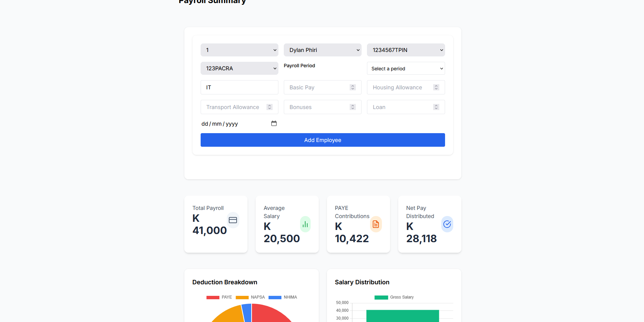Image resolution: width=644 pixels, height=322 pixels.
Task: Click the Total Payroll label
Action: (x=208, y=208)
